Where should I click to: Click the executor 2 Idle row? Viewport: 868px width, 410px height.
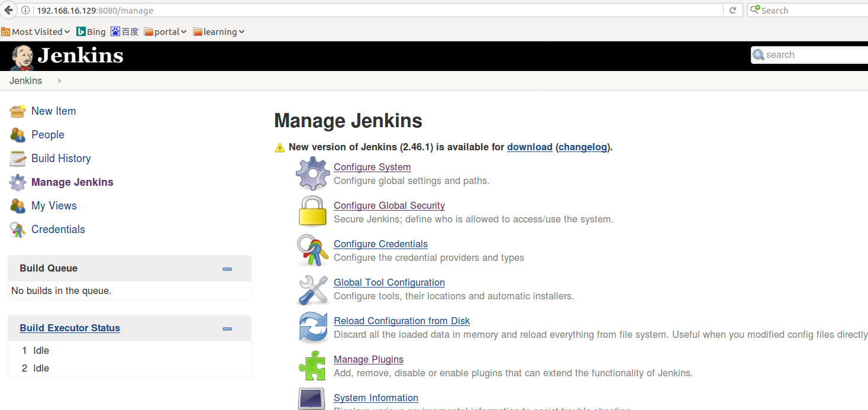pos(129,369)
